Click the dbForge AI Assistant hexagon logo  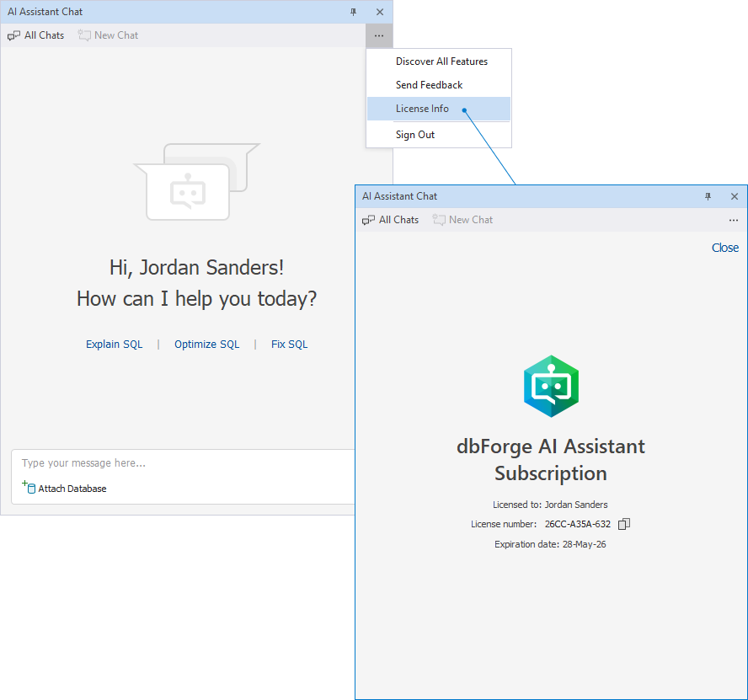(x=551, y=387)
